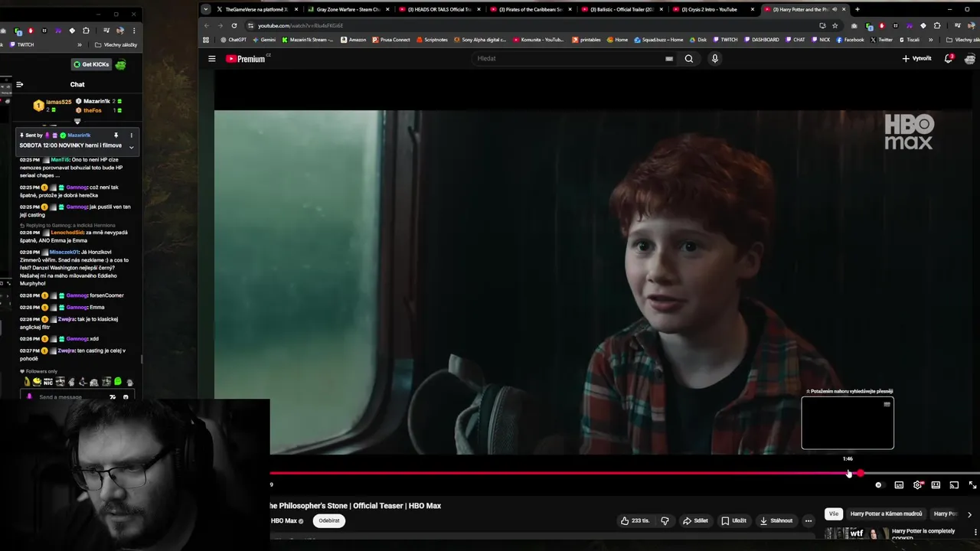Image resolution: width=980 pixels, height=551 pixels.
Task: Go to YouTube Premium home logo
Action: tap(247, 58)
